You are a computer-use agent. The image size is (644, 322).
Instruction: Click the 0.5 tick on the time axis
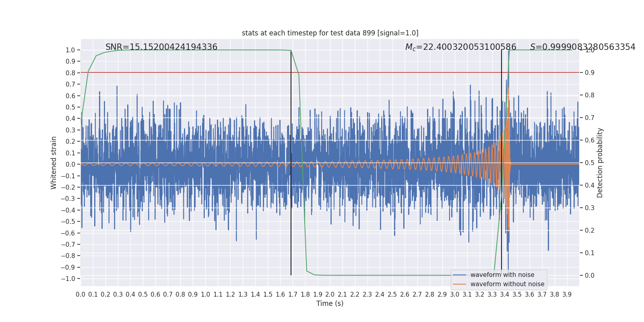click(143, 294)
